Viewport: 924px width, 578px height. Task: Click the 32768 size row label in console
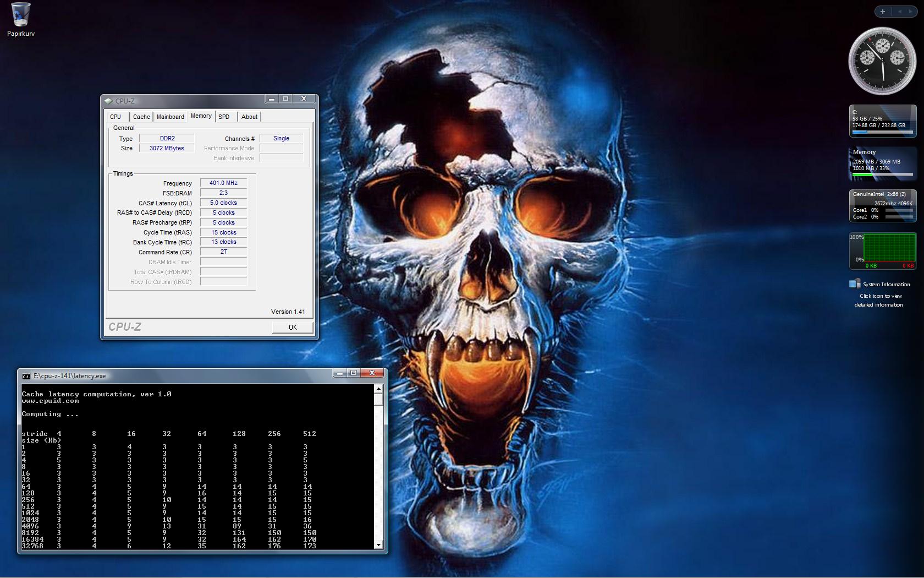click(x=32, y=546)
